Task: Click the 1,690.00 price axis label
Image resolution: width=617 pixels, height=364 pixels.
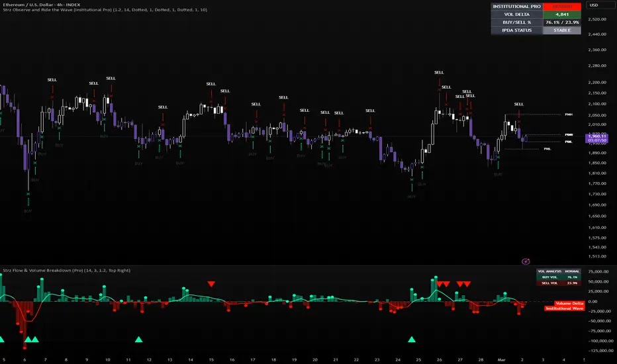Action: coord(597,205)
